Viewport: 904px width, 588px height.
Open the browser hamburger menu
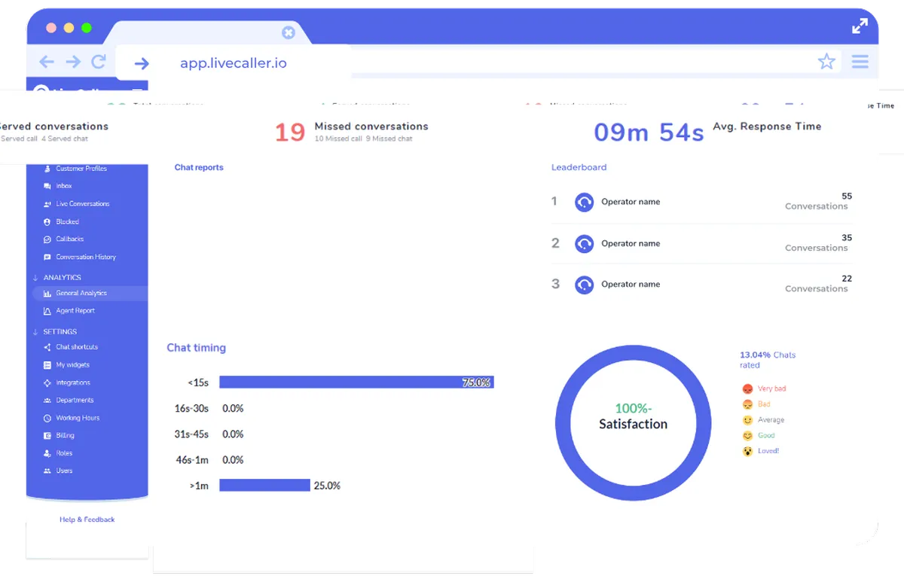(x=860, y=62)
